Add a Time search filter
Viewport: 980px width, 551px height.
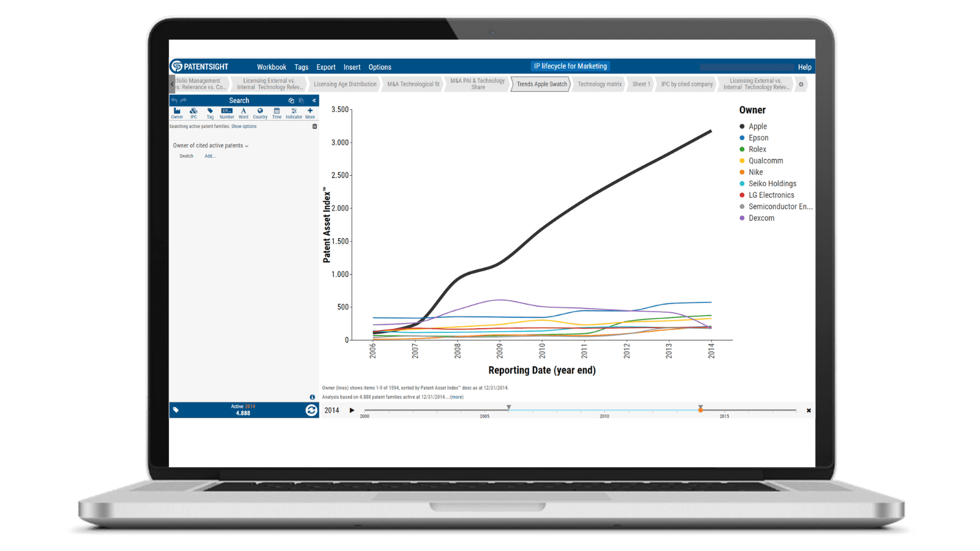pyautogui.click(x=277, y=113)
